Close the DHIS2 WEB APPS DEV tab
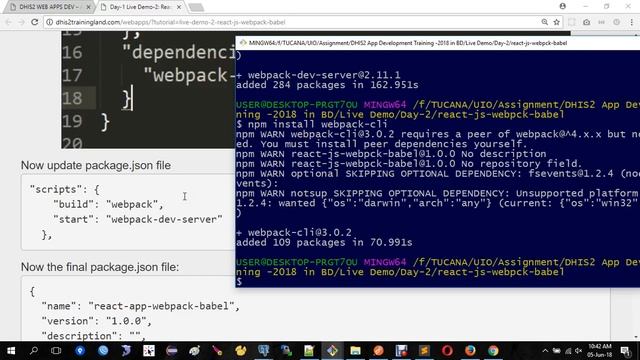This screenshot has height=360, width=640. (x=88, y=7)
